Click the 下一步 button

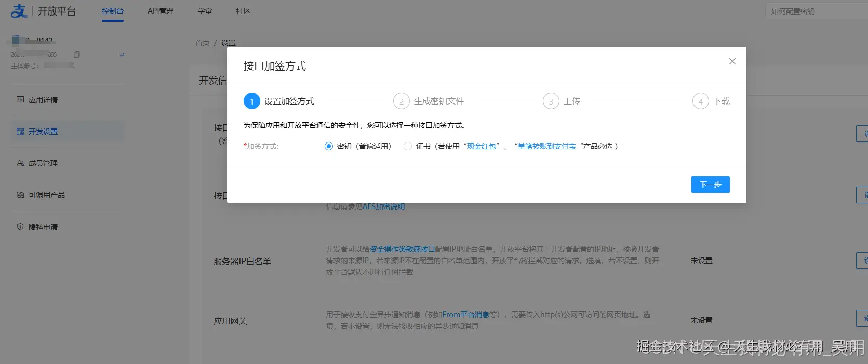pyautogui.click(x=711, y=185)
